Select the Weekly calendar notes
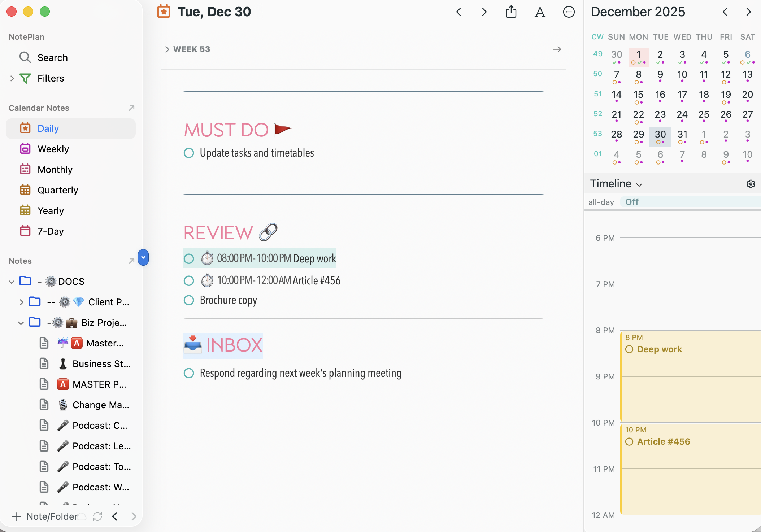 click(x=53, y=149)
